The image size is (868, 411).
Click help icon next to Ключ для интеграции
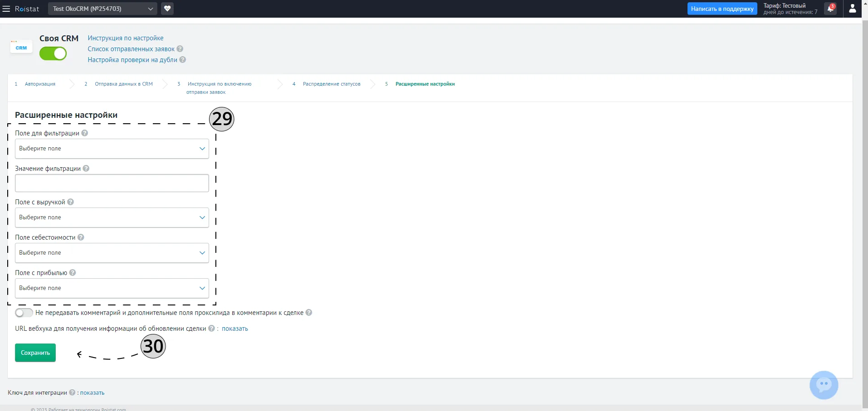(x=72, y=392)
